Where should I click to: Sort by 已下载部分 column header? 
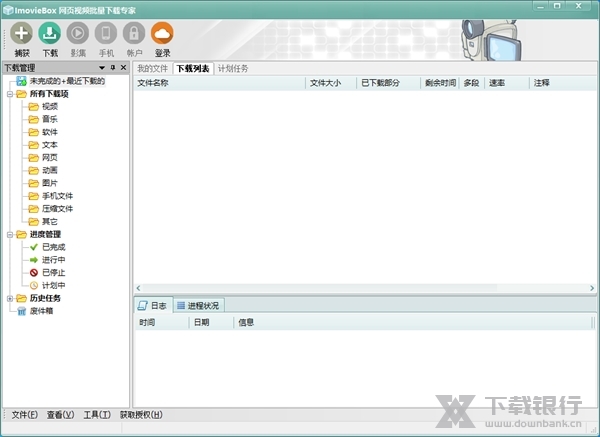click(x=388, y=83)
